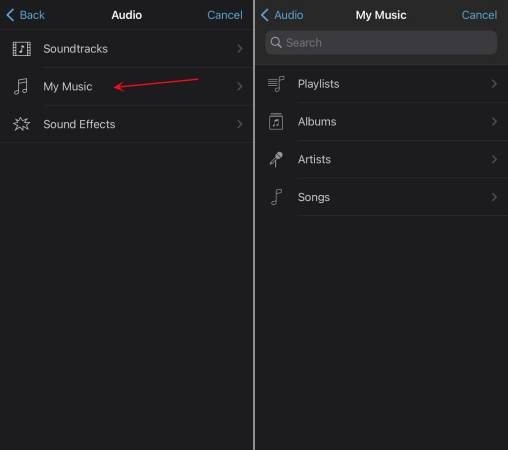
Task: Open Songs via its right chevron
Action: [x=494, y=197]
